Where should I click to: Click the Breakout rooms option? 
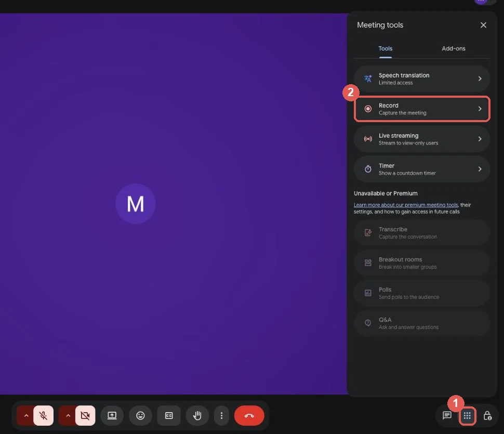pyautogui.click(x=422, y=263)
